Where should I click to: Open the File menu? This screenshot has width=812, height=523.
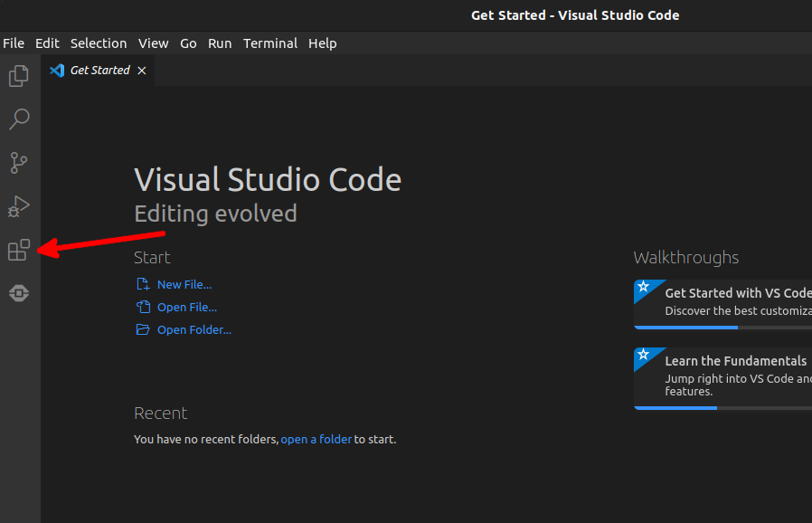tap(14, 43)
